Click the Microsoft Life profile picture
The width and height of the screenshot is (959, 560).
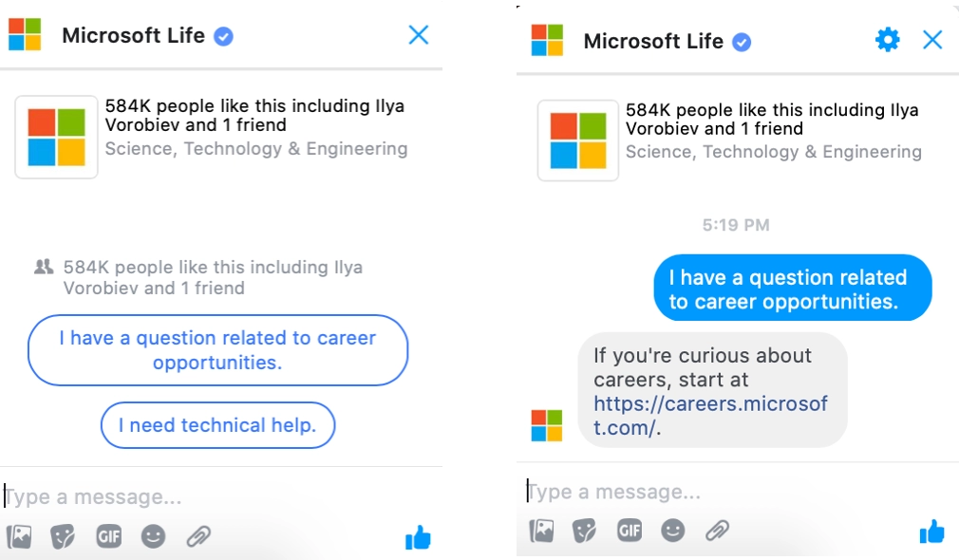tap(55, 138)
